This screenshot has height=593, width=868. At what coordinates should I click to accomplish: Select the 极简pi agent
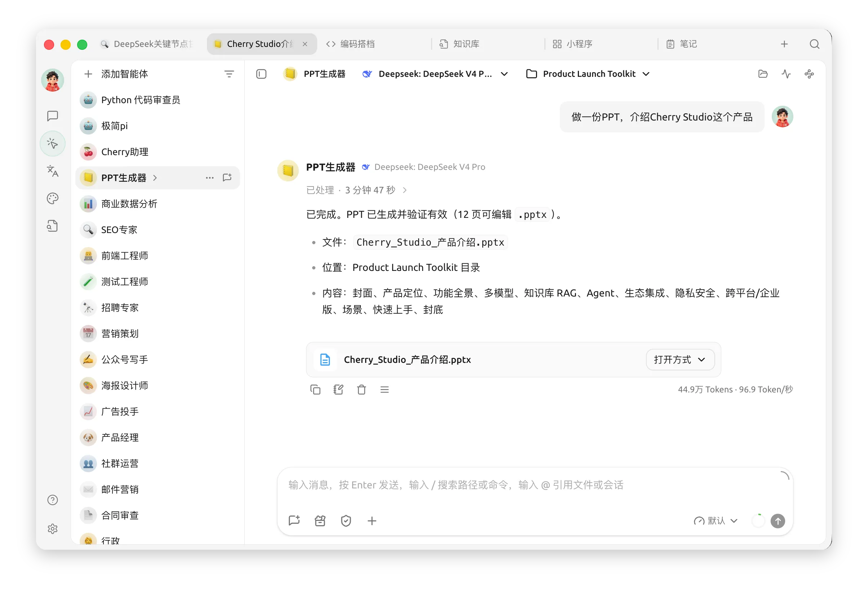pyautogui.click(x=158, y=126)
